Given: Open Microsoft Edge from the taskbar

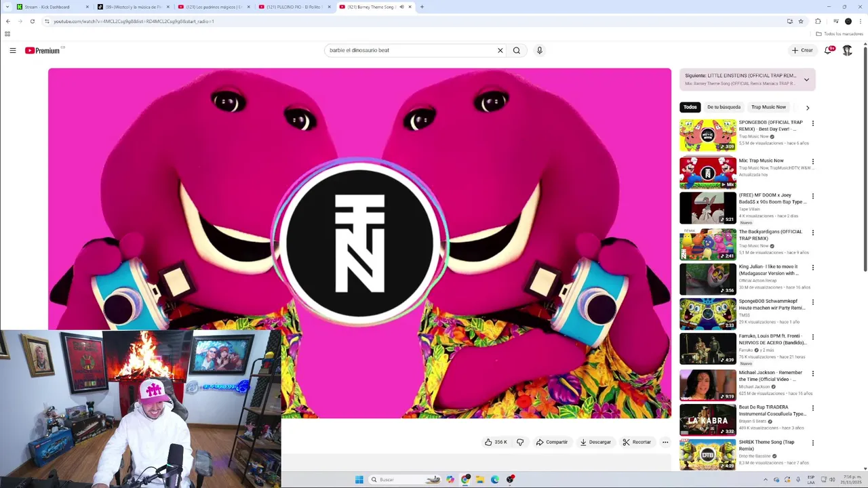Looking at the screenshot, I should 495,480.
